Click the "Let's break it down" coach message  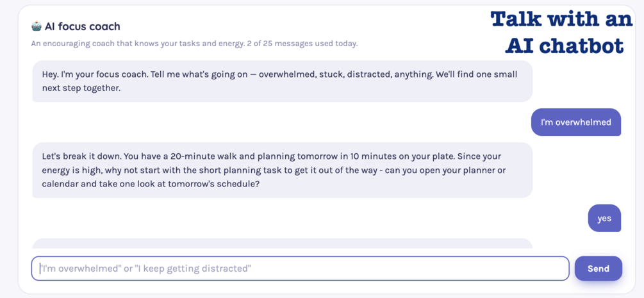pyautogui.click(x=282, y=170)
